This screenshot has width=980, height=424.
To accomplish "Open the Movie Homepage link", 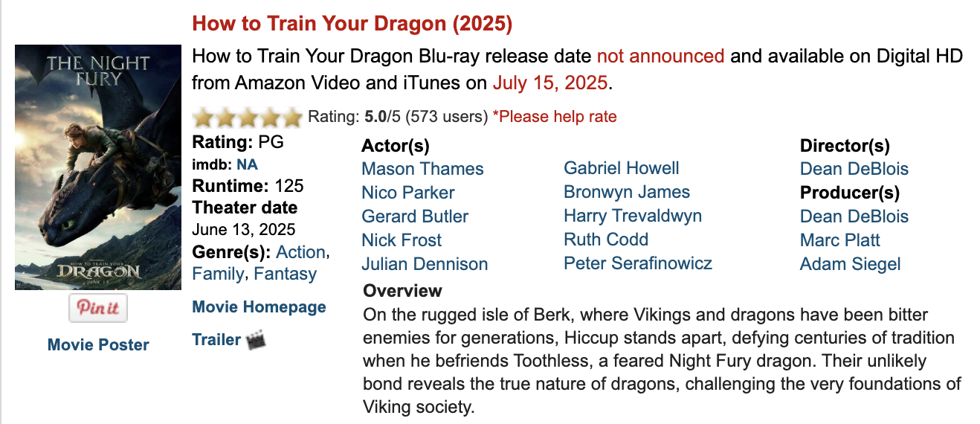I will [x=259, y=307].
